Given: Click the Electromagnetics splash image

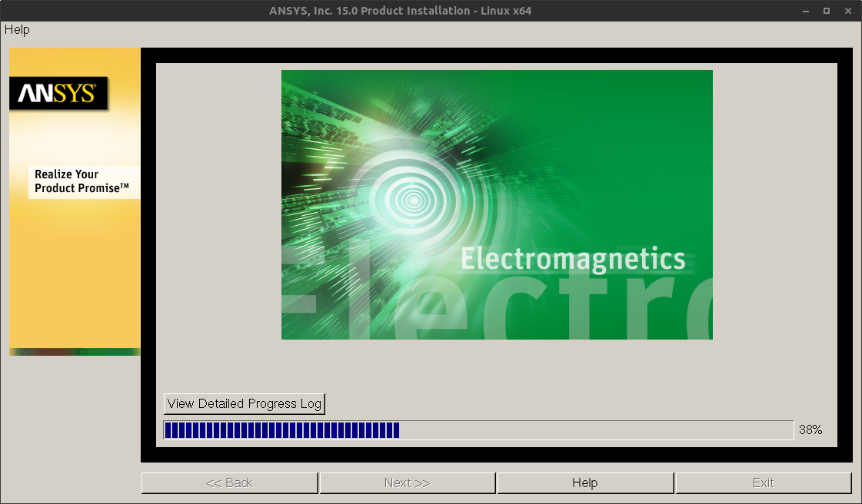Looking at the screenshot, I should click(x=497, y=204).
